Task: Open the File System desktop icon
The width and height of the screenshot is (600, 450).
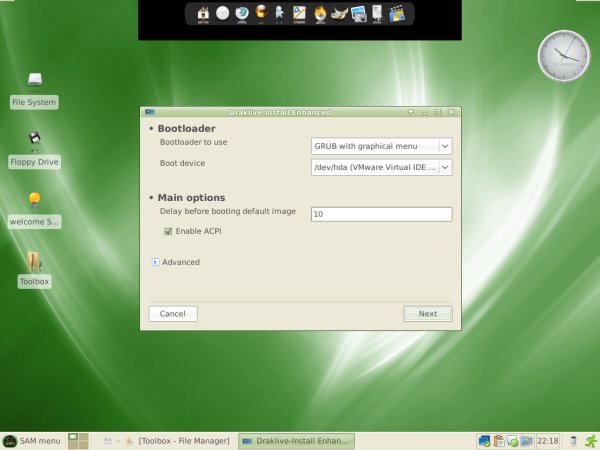Action: coord(34,79)
